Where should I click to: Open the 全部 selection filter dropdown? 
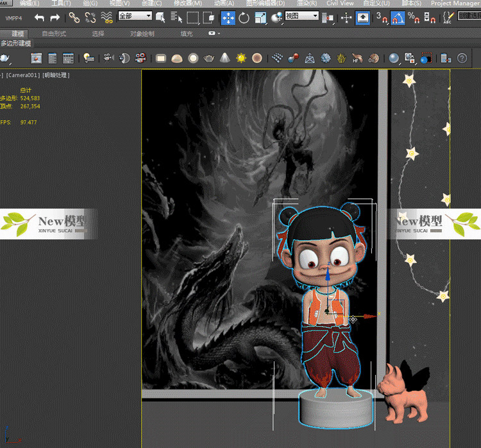[135, 15]
